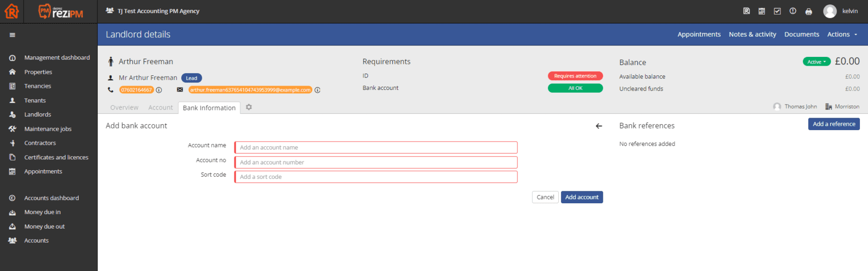Expand the Actions dropdown menu
This screenshot has height=271, width=868.
click(x=842, y=35)
